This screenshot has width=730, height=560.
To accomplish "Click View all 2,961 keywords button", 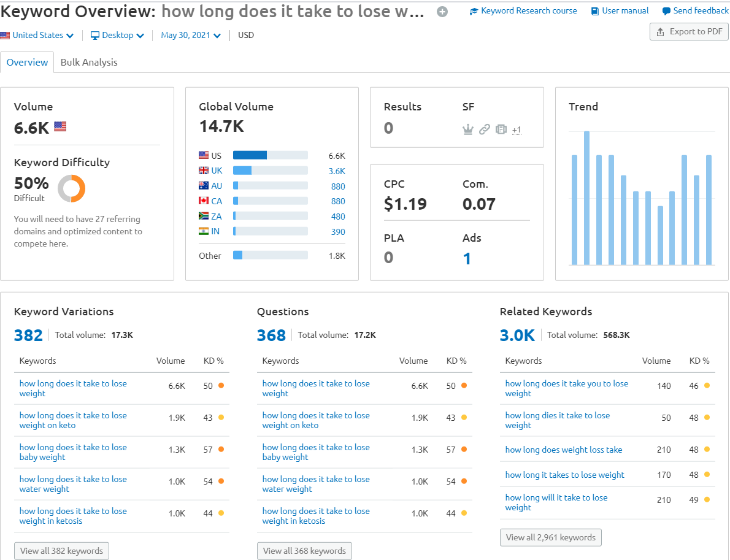I will click(551, 537).
